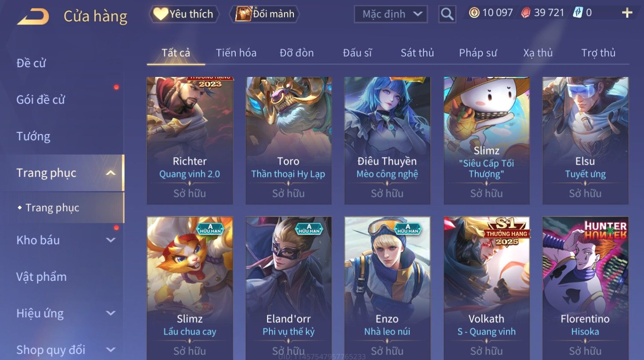Tap the plus icon to add currency
Viewport: 644px width, 360px height.
point(627,13)
